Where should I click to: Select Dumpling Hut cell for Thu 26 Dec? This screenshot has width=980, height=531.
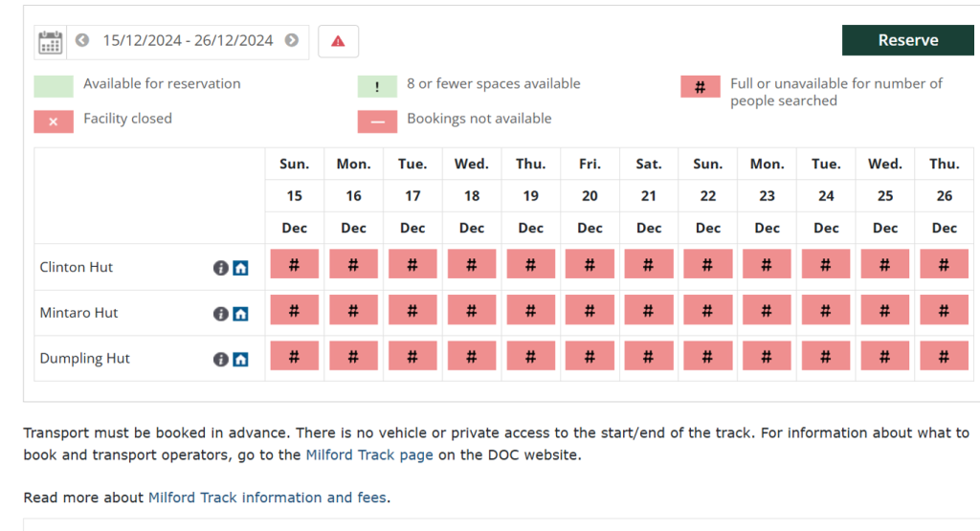pos(945,357)
